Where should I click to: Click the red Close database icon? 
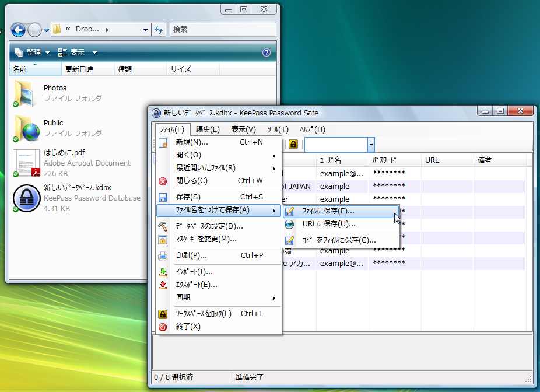click(163, 181)
